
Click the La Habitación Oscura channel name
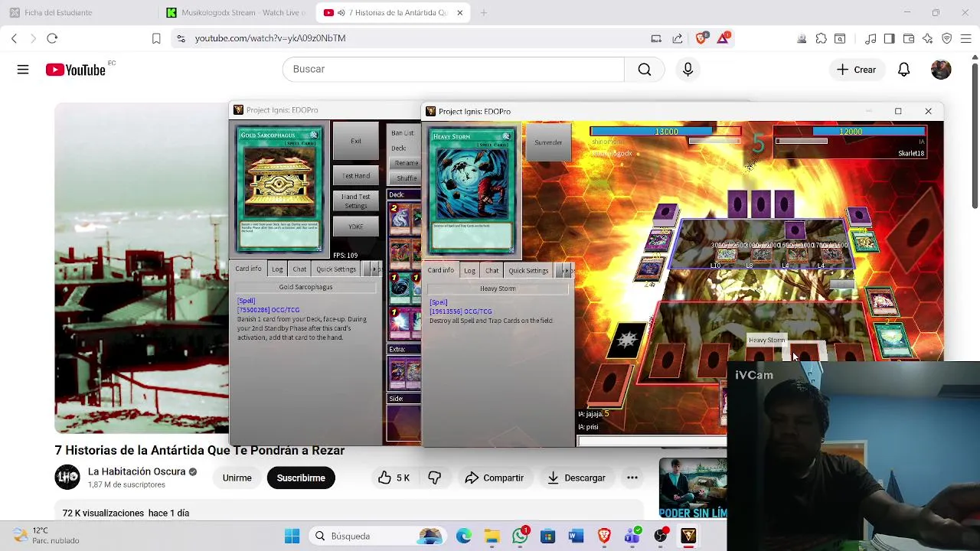(x=136, y=471)
